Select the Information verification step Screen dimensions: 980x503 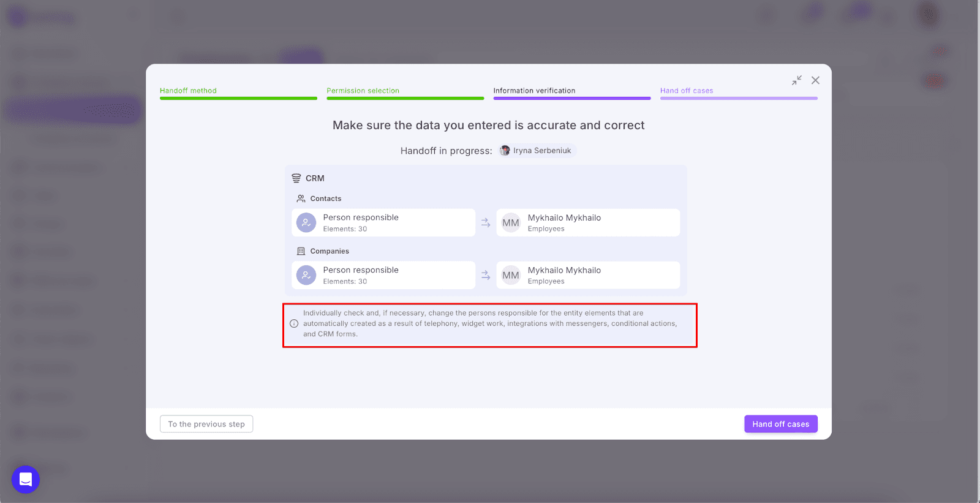pyautogui.click(x=571, y=92)
